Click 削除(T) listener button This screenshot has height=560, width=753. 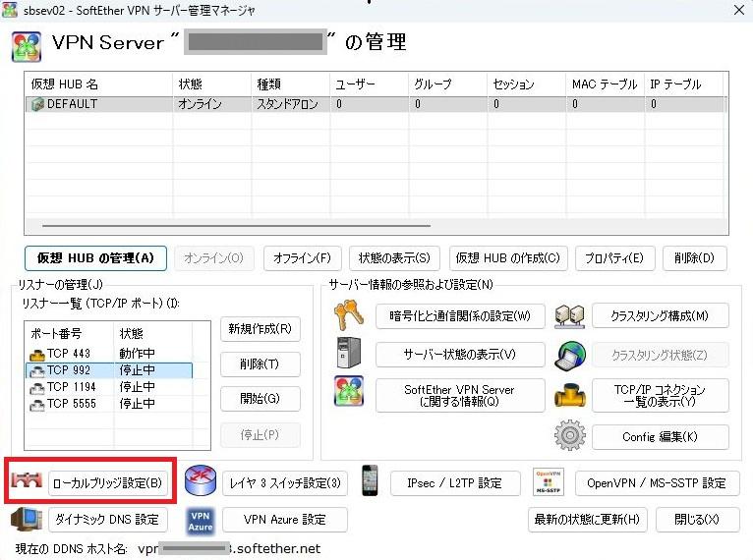[261, 364]
